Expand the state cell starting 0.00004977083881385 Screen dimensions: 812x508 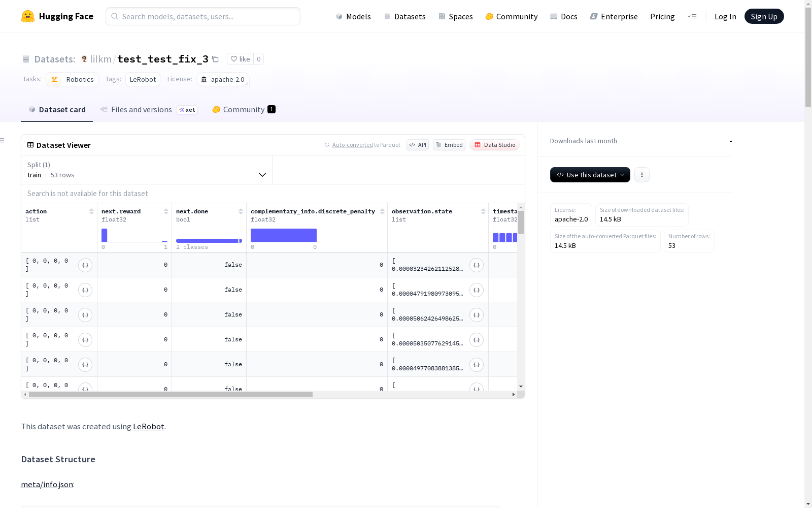[x=477, y=365]
